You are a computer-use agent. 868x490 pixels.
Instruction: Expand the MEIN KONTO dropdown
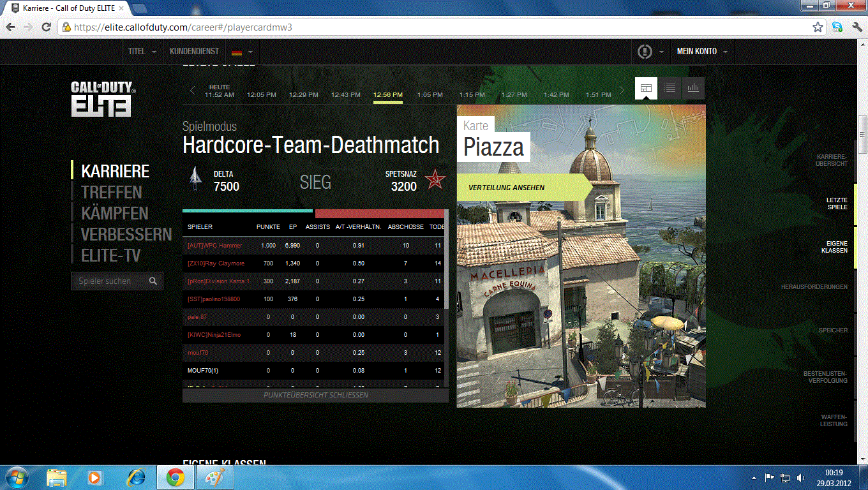click(x=701, y=52)
